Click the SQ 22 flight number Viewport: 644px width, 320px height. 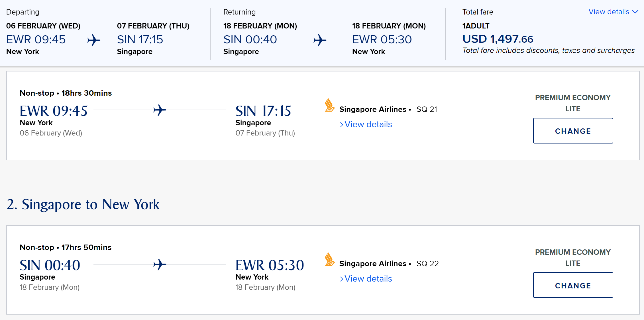click(427, 264)
